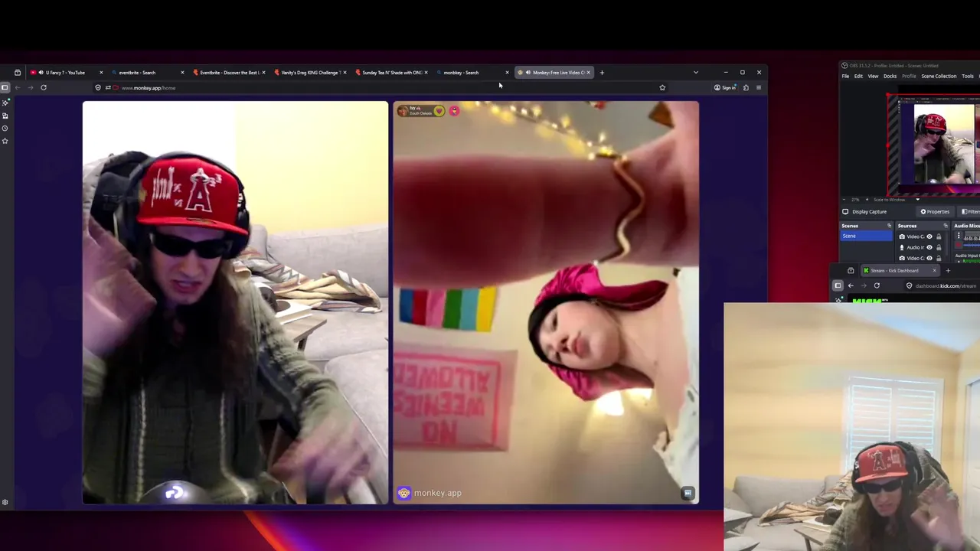Focus the dashboard.kick.com/stream address field
Screen dimensions: 980x551
click(x=942, y=285)
